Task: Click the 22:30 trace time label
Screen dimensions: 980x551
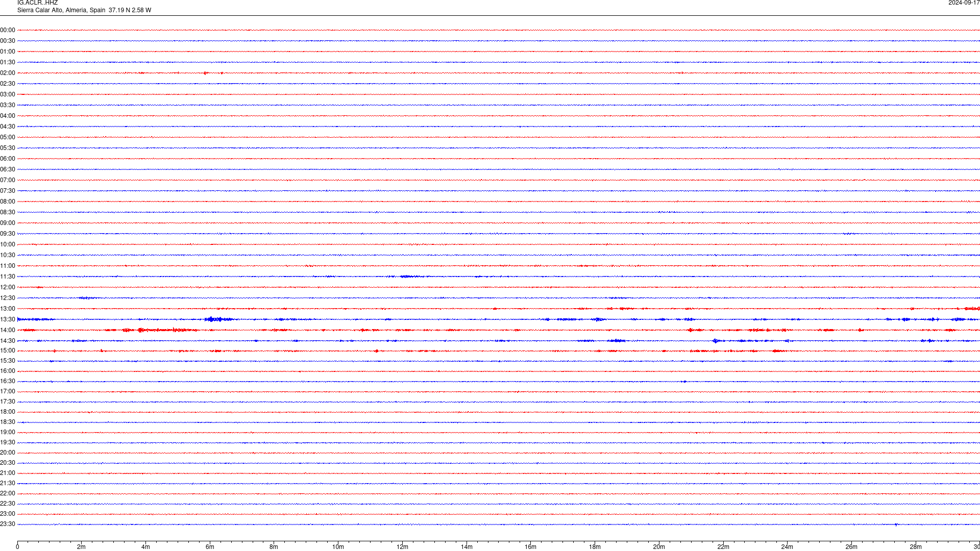Action: coord(8,504)
